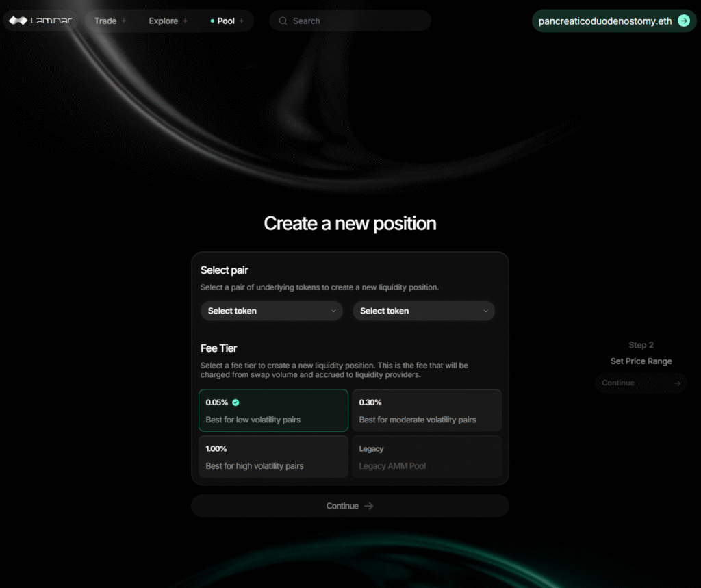Click Continue under Step 2 Set Price Range
Viewport: 701px width, 588px height.
[641, 383]
